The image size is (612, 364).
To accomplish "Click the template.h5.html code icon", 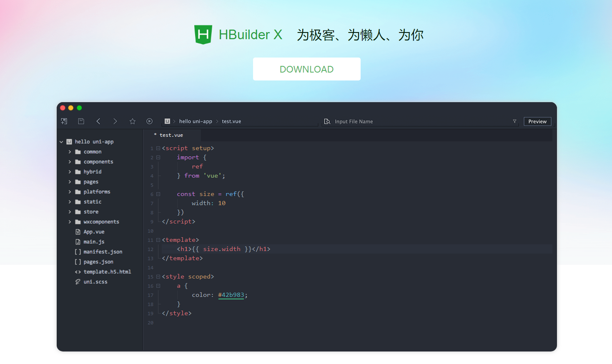I will [x=78, y=272].
